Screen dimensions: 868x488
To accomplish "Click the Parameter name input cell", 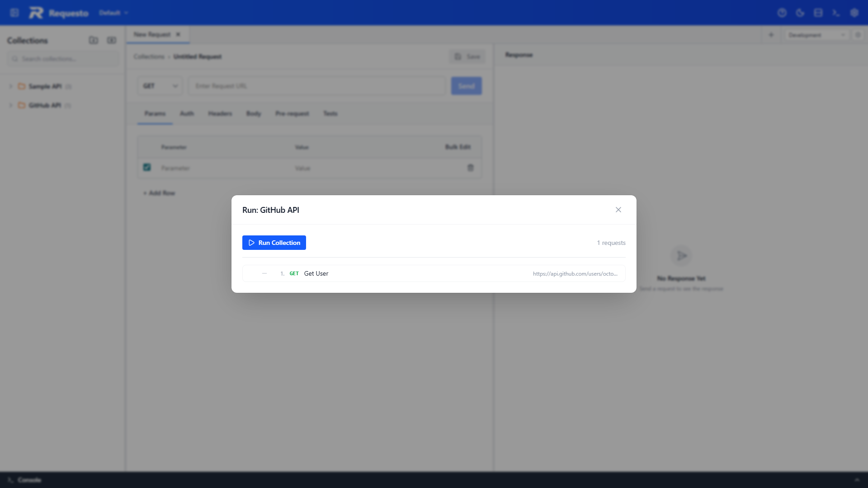I will tap(224, 168).
